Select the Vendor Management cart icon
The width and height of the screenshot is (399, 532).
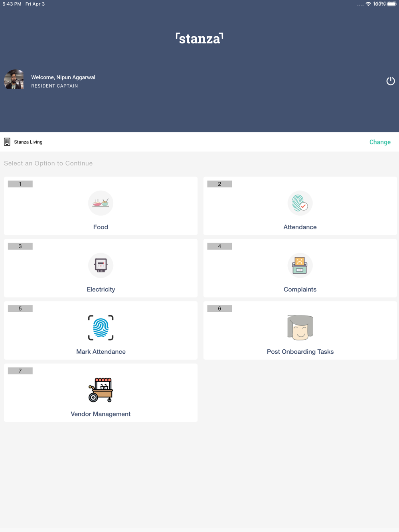point(101,390)
